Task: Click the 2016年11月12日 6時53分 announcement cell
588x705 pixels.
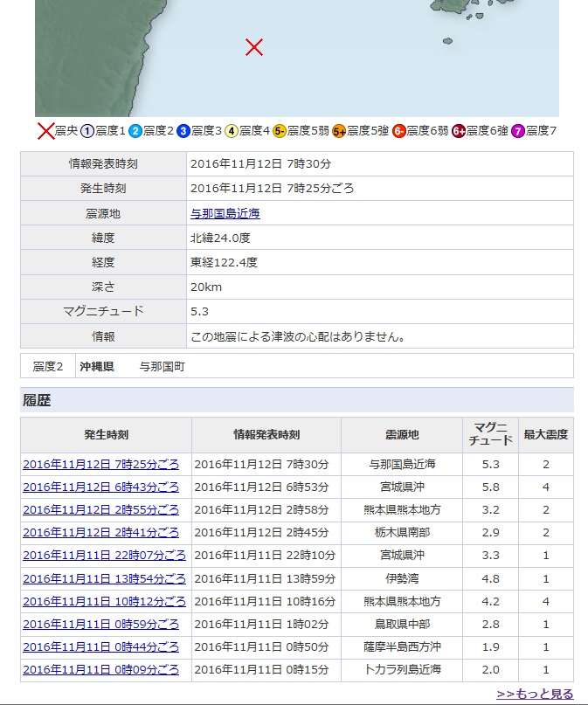Action: 266,487
